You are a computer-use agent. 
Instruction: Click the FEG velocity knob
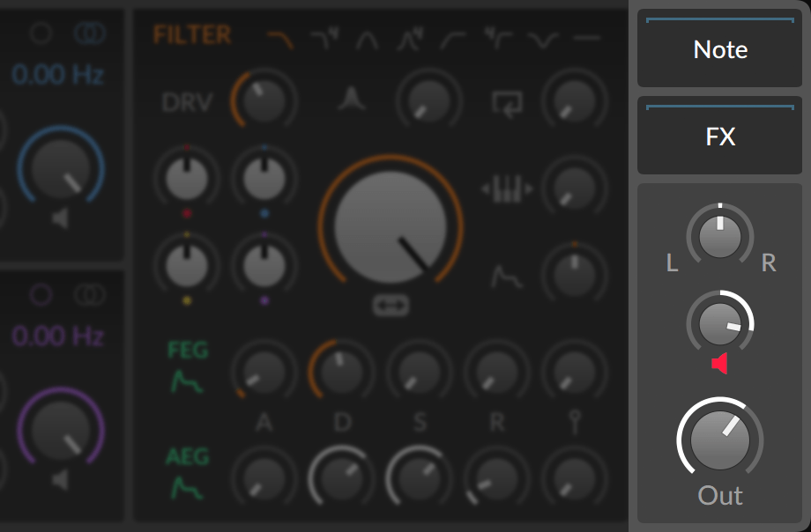(x=574, y=371)
